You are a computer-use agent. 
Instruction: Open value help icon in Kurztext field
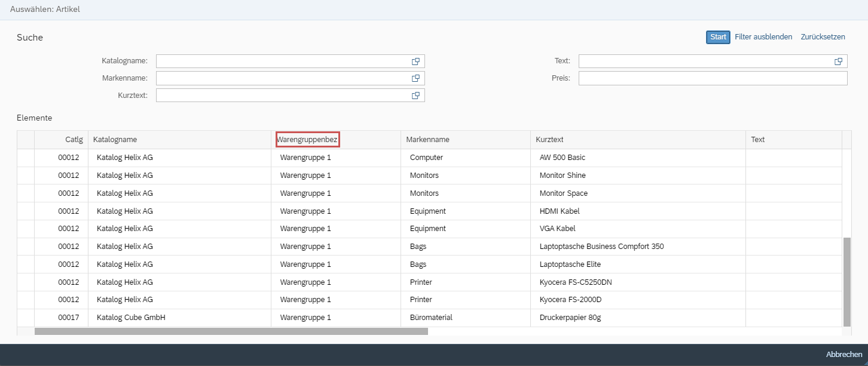415,96
